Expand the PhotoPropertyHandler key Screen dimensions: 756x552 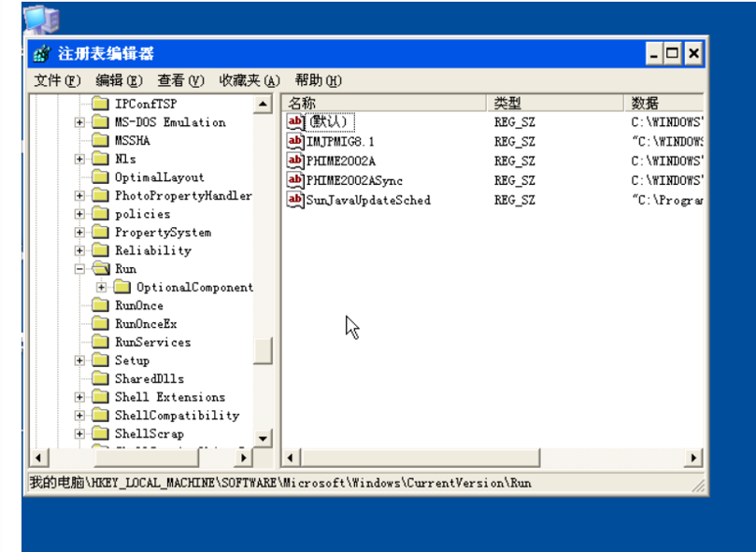point(79,196)
